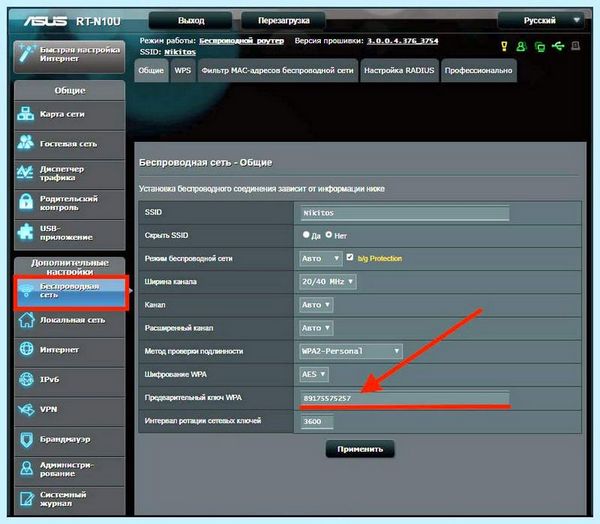The image size is (600, 524).
Task: Click the Network Map icon
Action: tap(26, 114)
